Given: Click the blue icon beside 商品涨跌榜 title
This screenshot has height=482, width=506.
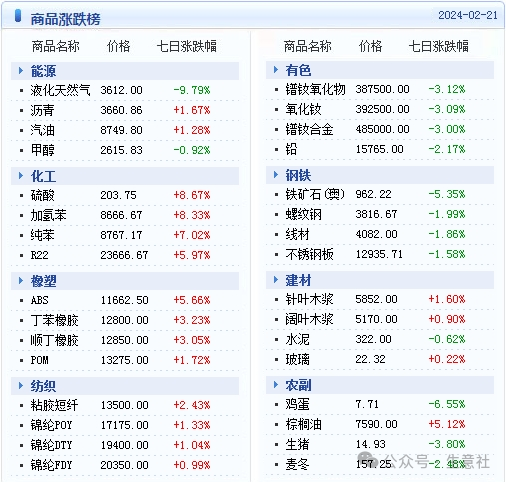Looking at the screenshot, I should click(18, 16).
